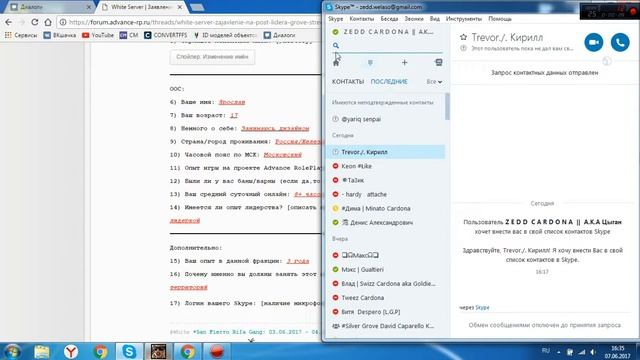640x360 pixels.
Task: Expand the Все contacts filter dropdown
Action: [x=434, y=82]
